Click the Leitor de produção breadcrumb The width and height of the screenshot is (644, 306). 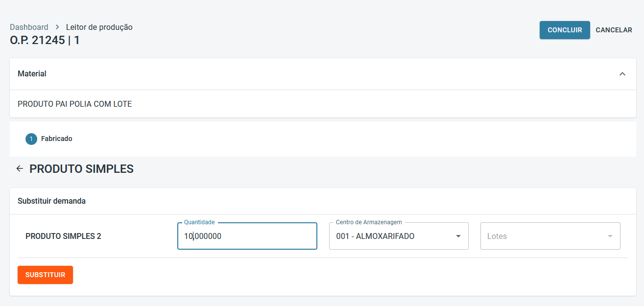point(99,27)
